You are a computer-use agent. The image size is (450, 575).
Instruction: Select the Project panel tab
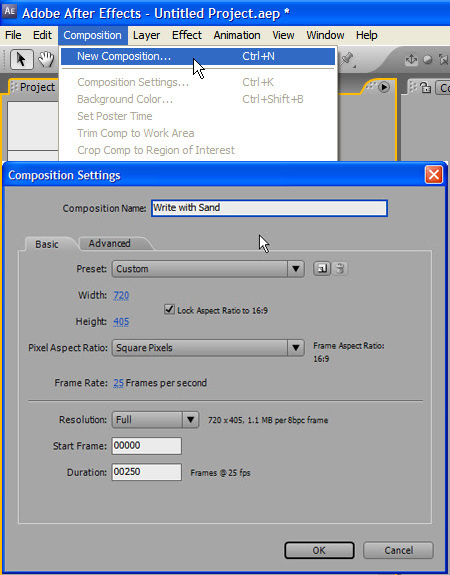pyautogui.click(x=37, y=87)
